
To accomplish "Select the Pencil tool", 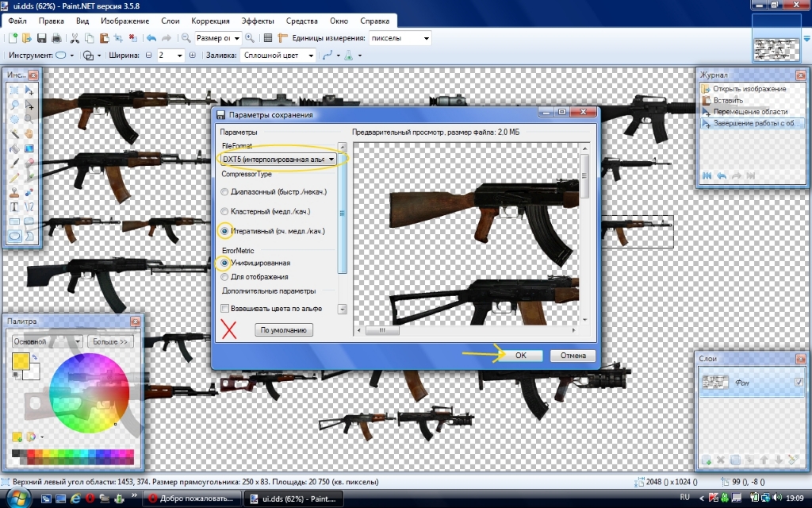I will tap(14, 177).
